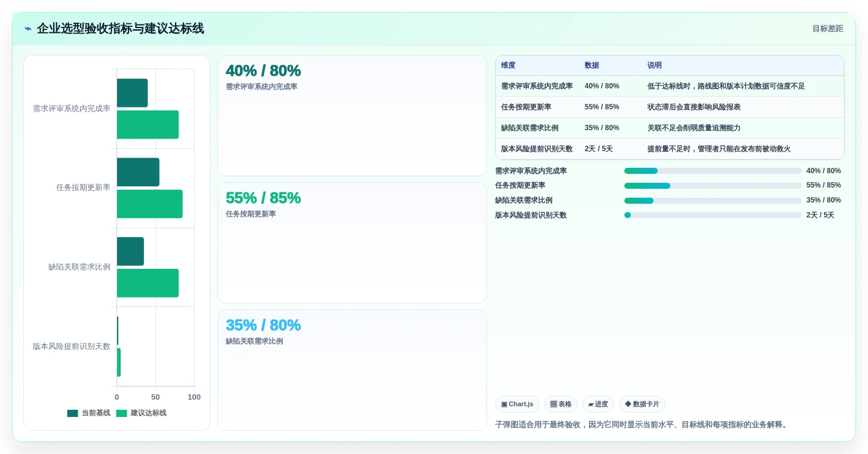Click chart axis label 版本风险提前识别天数

pyautogui.click(x=72, y=346)
